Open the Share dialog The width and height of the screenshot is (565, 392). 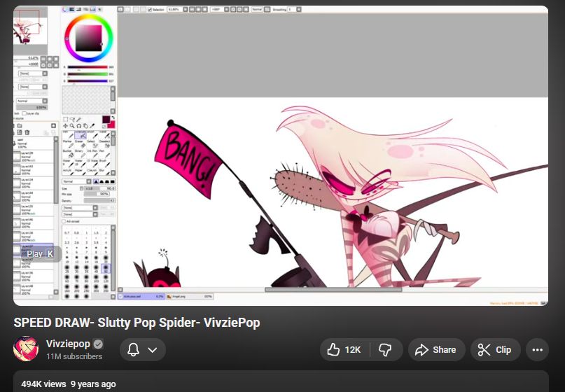pyautogui.click(x=436, y=349)
